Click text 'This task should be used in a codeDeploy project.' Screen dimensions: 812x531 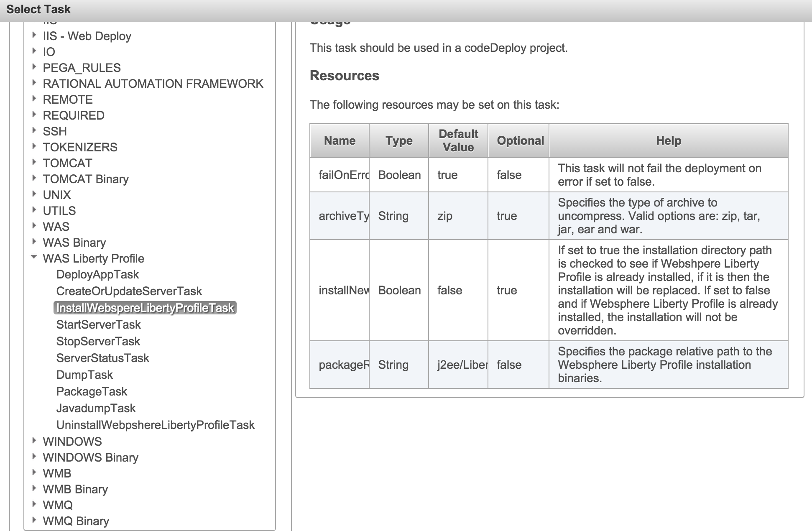point(439,48)
